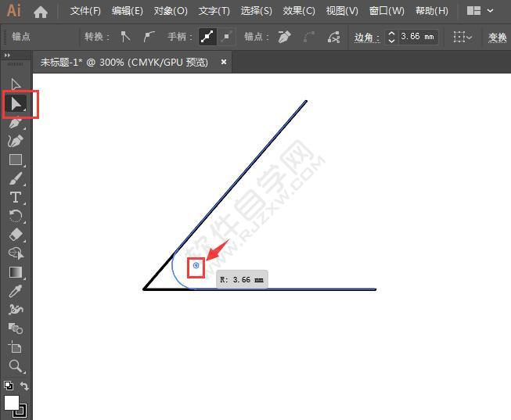The height and width of the screenshot is (420, 511).
Task: Swap fill and stroke colors
Action: pos(24,386)
